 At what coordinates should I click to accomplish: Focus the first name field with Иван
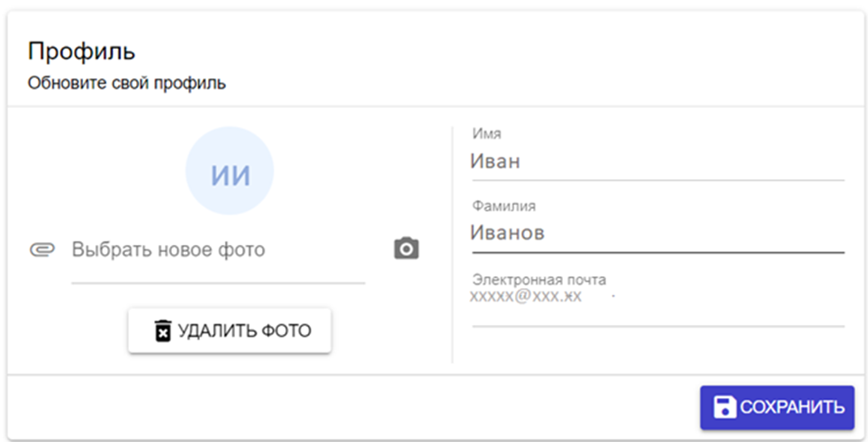click(657, 163)
